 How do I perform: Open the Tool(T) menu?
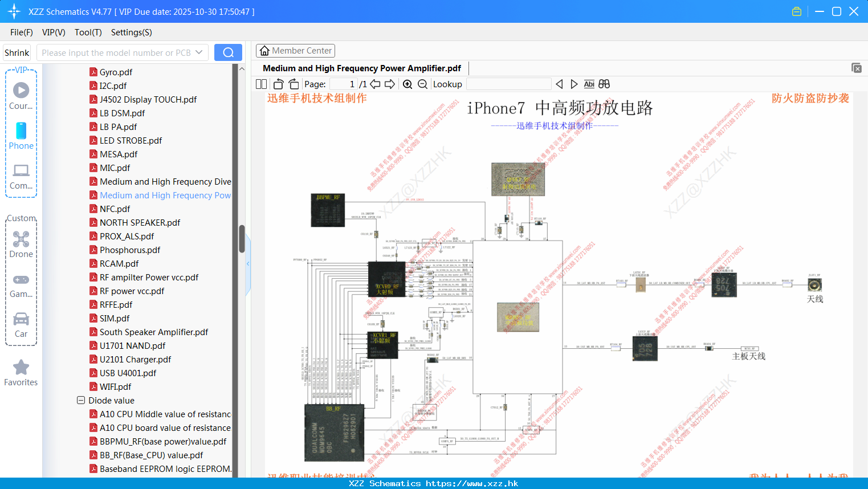click(x=88, y=32)
